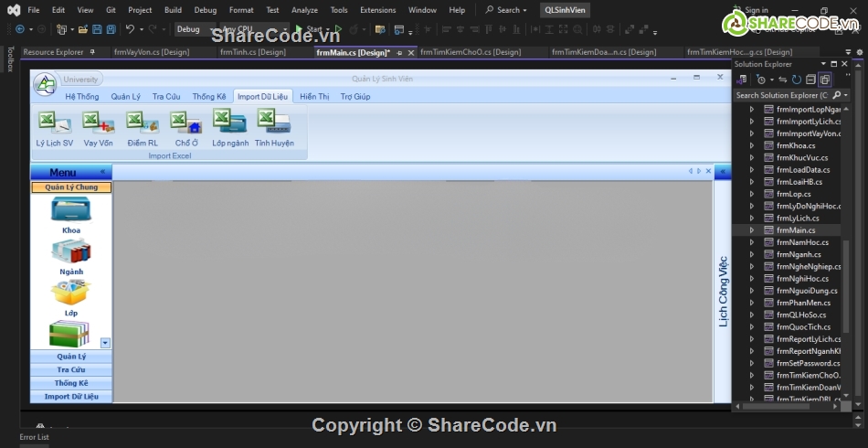Click the Vay Vốn import icon

tap(98, 123)
